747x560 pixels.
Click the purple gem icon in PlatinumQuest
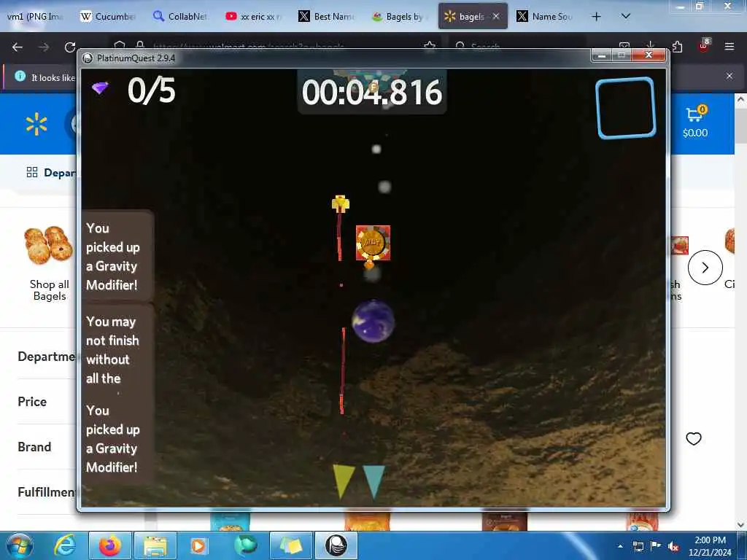point(100,88)
